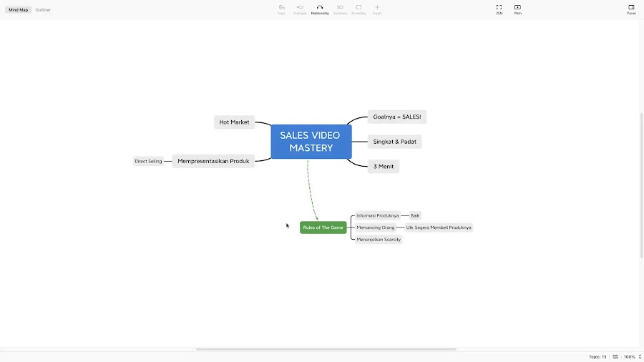Image resolution: width=644 pixels, height=362 pixels.
Task: Click the horizontal scrollbar at bottom
Action: 326,349
